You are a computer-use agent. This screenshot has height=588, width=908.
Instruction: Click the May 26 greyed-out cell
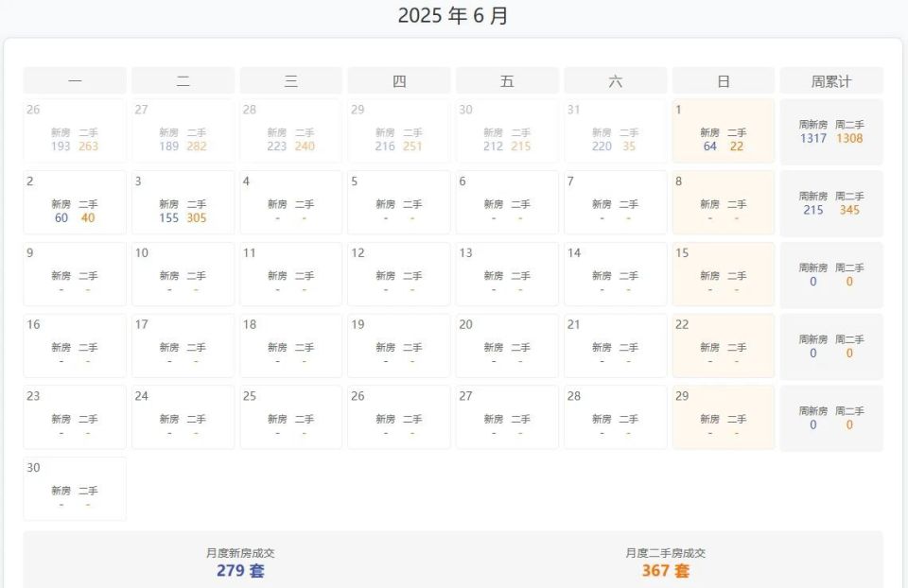75,131
